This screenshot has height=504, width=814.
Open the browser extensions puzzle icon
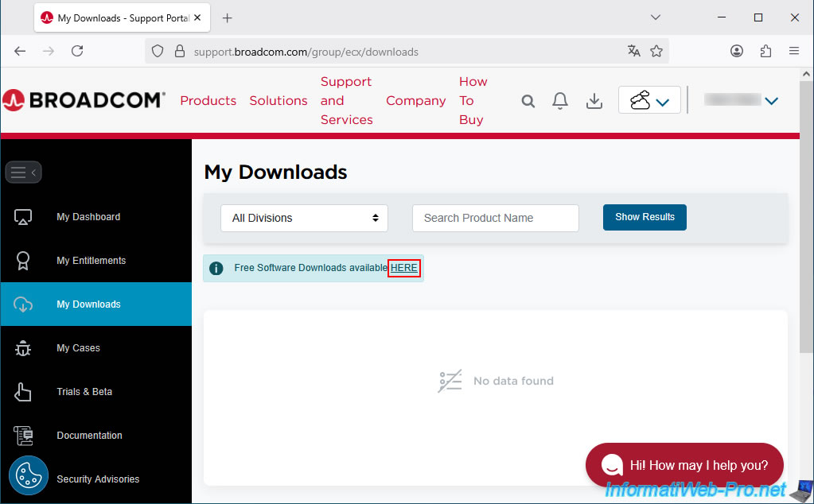click(x=765, y=51)
